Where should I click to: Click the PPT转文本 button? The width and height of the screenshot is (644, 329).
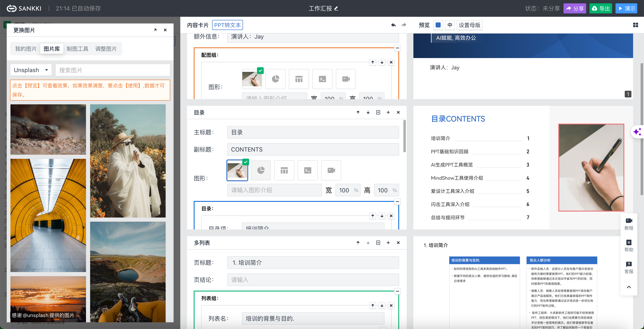click(x=227, y=25)
